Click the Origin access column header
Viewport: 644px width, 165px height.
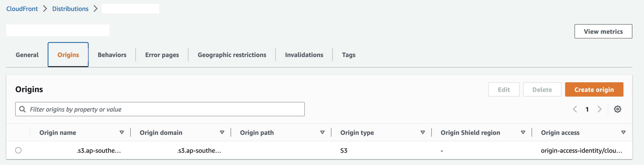(560, 133)
